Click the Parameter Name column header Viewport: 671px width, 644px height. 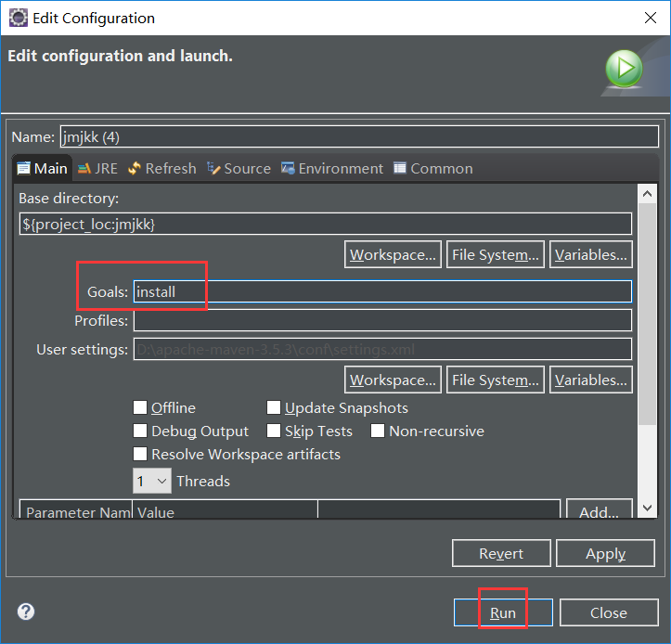pos(76,509)
